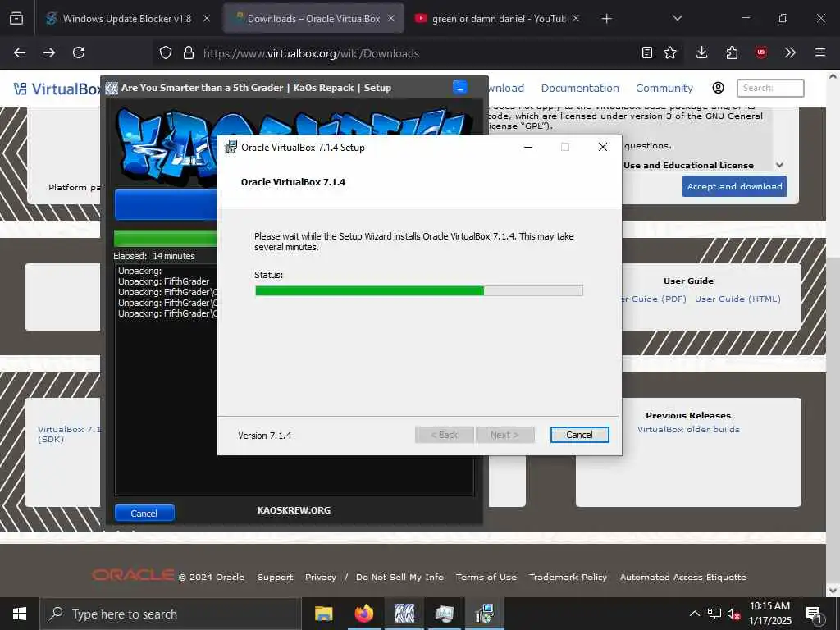The height and width of the screenshot is (630, 840).
Task: Open muted volume tray icon
Action: pyautogui.click(x=734, y=614)
